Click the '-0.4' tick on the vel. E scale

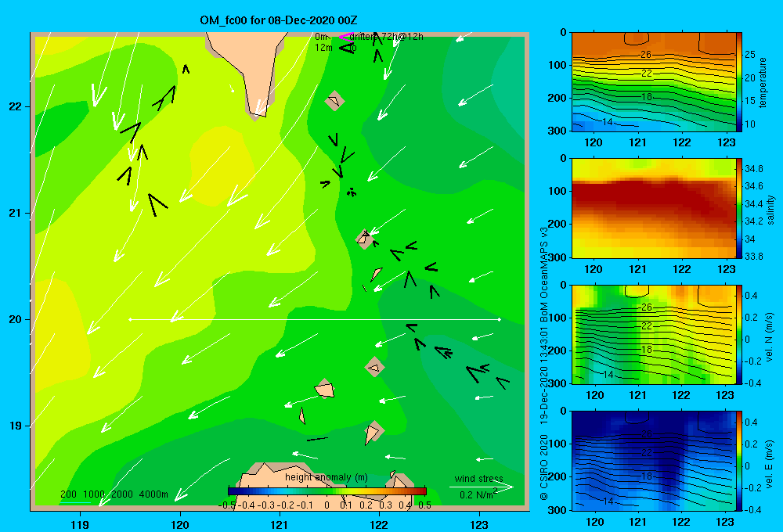coord(752,509)
